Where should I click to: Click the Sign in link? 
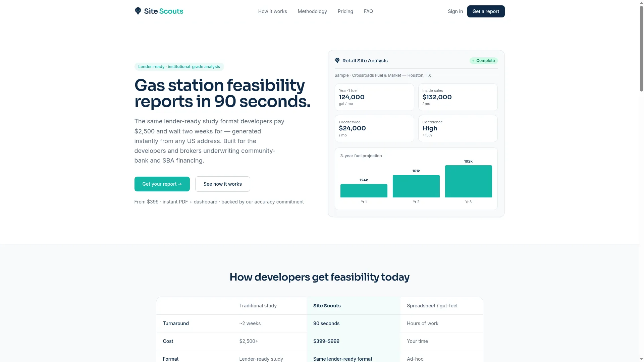(455, 11)
